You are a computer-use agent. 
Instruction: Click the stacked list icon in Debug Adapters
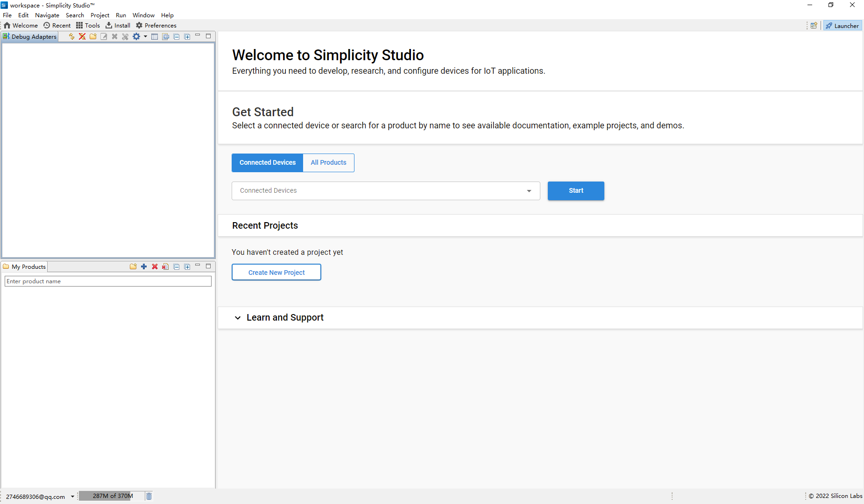click(x=165, y=36)
